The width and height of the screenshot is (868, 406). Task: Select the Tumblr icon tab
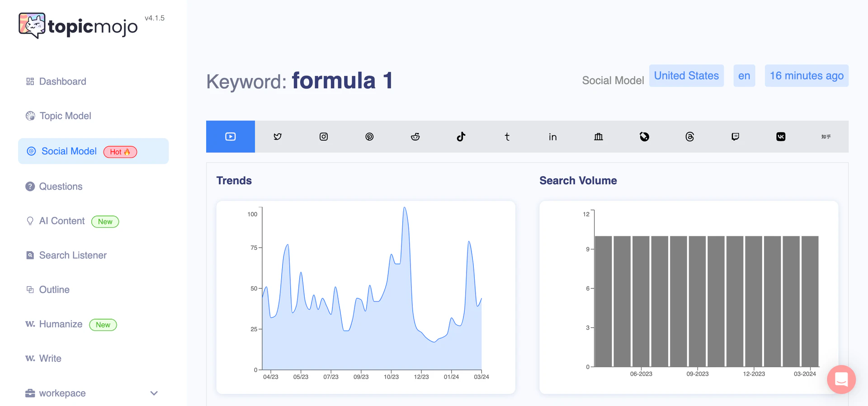click(x=507, y=137)
